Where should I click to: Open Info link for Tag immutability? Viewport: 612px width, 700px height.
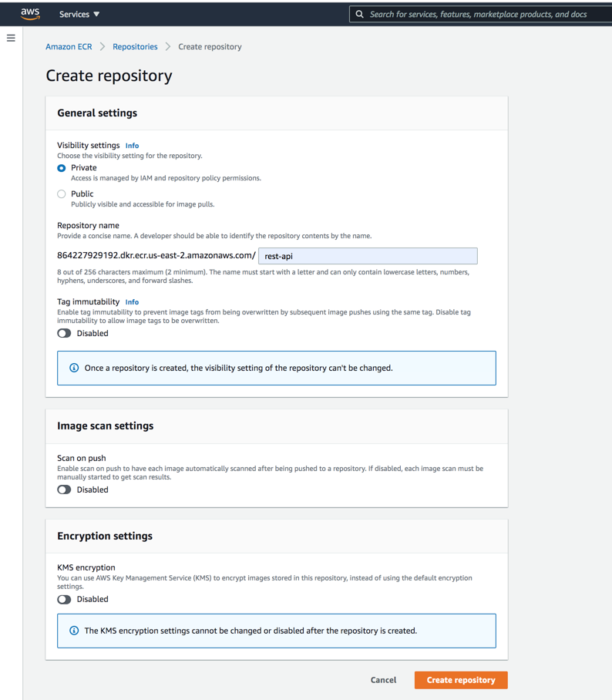133,302
